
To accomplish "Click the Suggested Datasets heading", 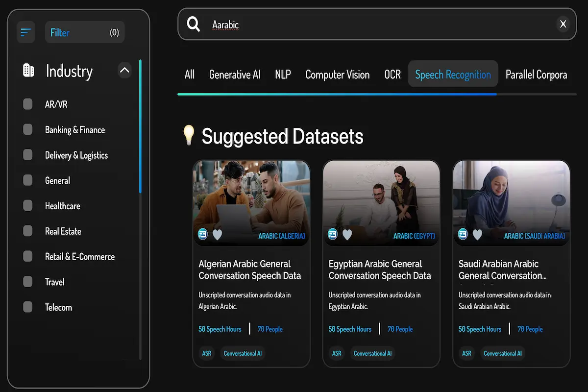I will coord(283,136).
